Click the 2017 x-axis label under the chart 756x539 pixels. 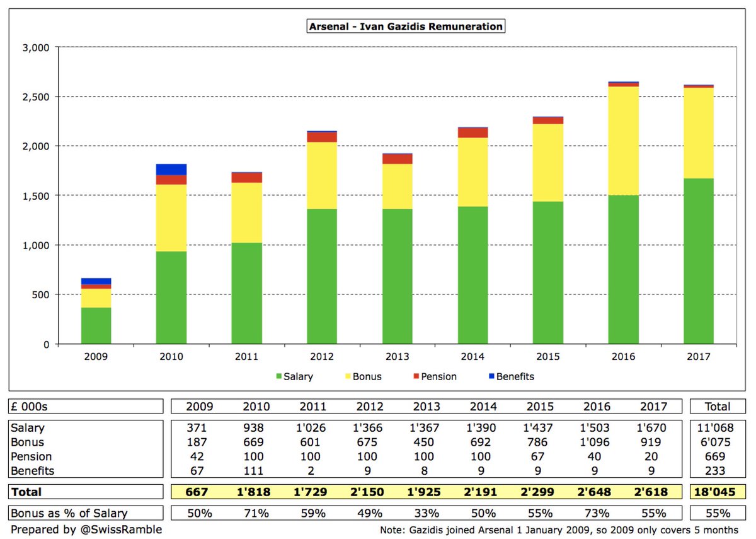click(699, 356)
